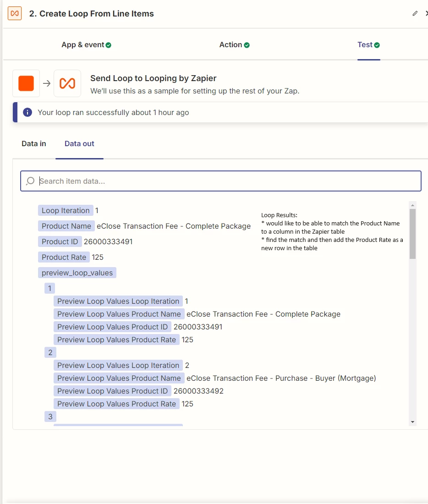Click the value eClose Transaction Fee - Purchase - Buyer (Mortgage)
Viewport: 428px width, 504px height.
(281, 378)
